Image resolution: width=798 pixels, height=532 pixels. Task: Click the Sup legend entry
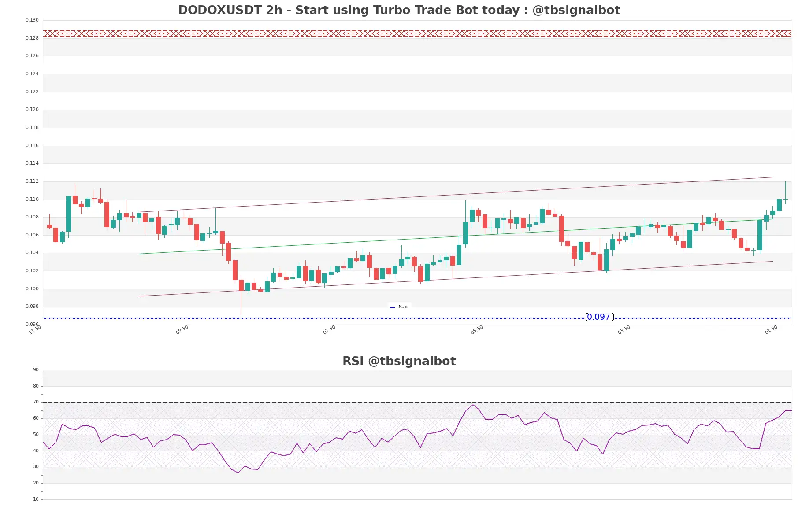tap(399, 307)
